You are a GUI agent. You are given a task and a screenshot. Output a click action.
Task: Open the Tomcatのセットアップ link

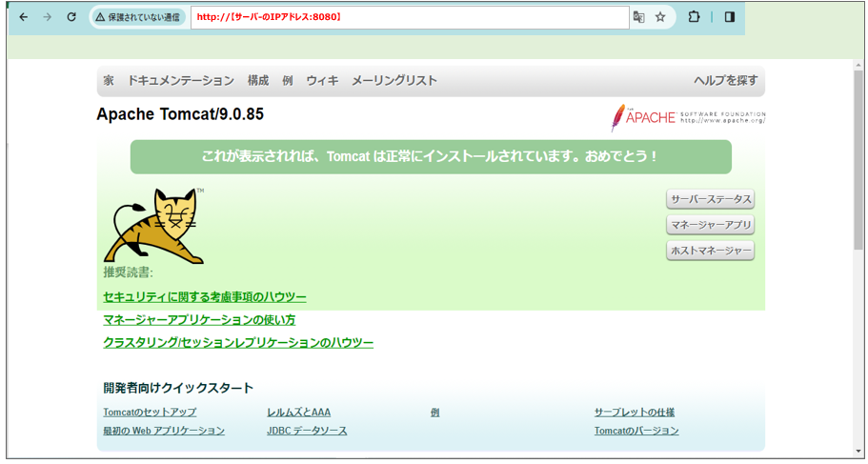point(150,413)
